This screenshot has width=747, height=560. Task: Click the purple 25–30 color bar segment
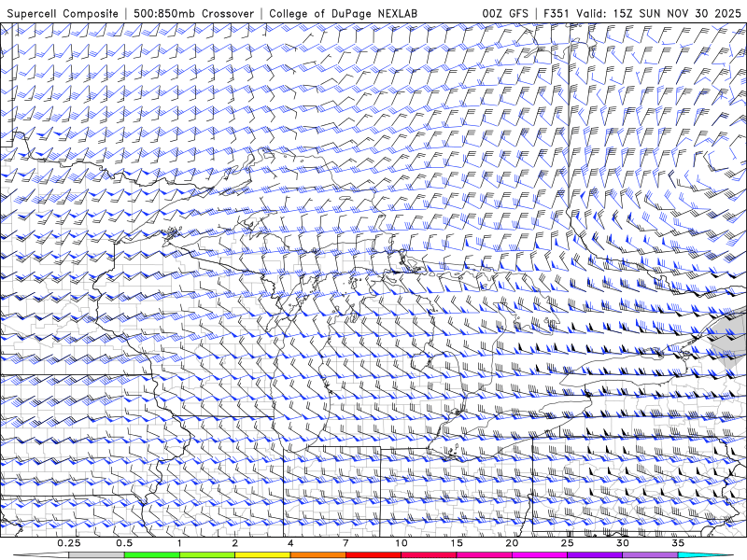(595, 555)
